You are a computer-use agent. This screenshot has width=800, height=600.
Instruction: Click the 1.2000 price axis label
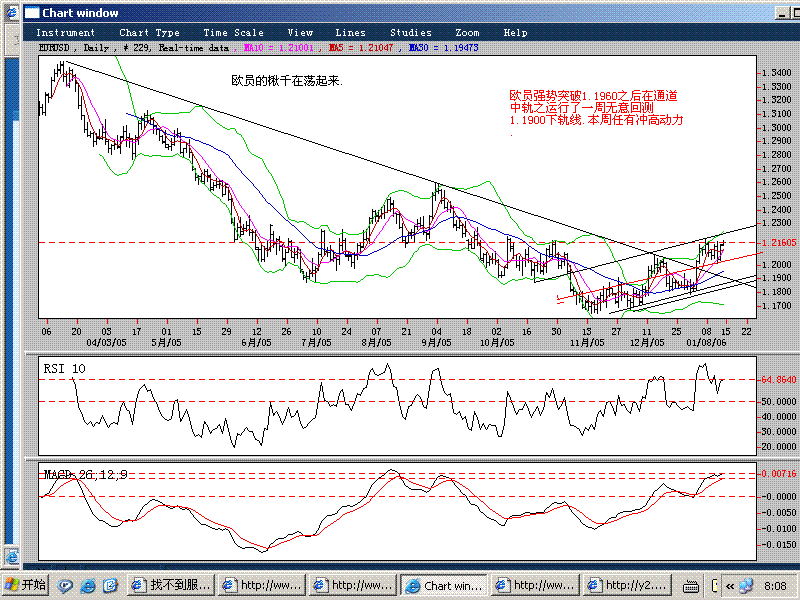click(x=777, y=265)
